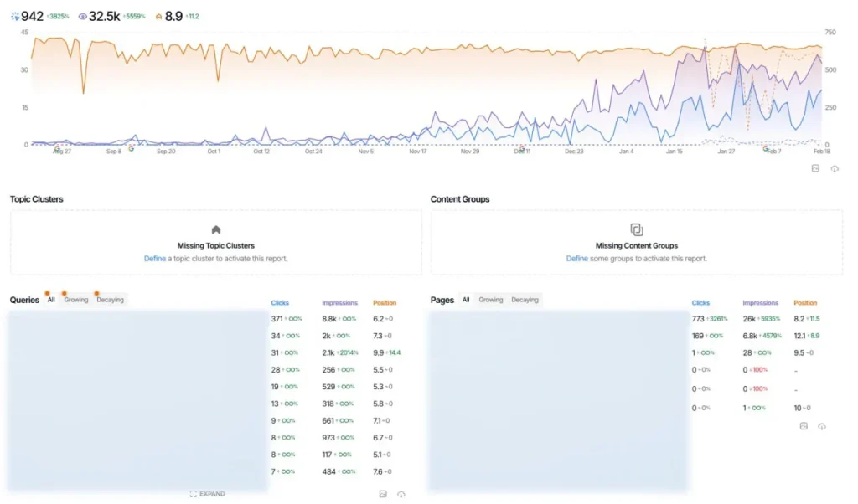Image resolution: width=858 pixels, height=504 pixels.
Task: Click the chart cloud download icon
Action: [x=835, y=168]
